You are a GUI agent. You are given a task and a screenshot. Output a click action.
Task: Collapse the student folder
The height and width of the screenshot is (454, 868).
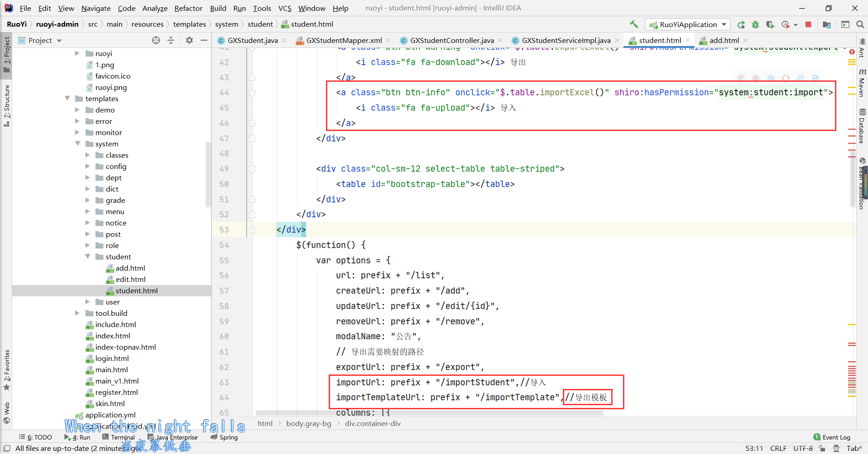pos(88,257)
